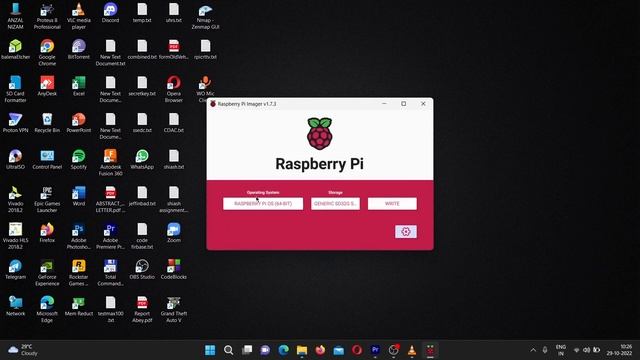640x360 pixels.
Task: Select Adobe Photoshop desktop shortcut
Action: [x=79, y=236]
